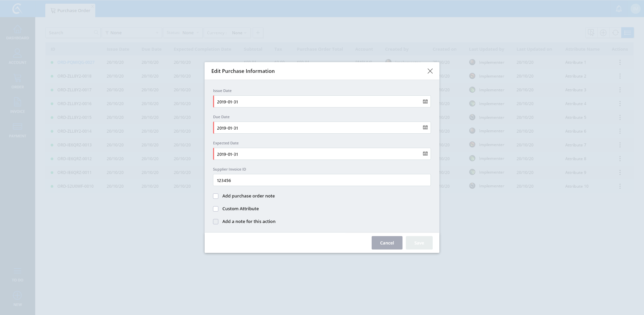The height and width of the screenshot is (315, 644).
Task: Enable Add purchase order note checkbox
Action: click(x=216, y=196)
